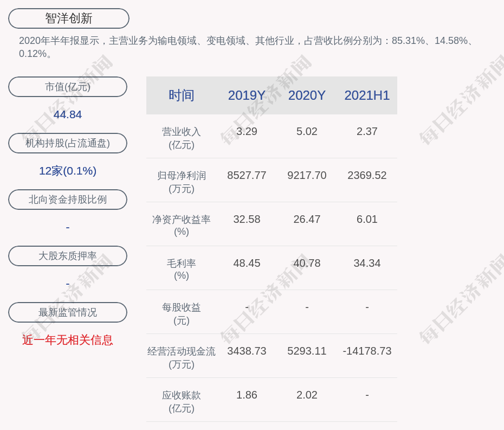
Task: Select the 毛利率(%) row label
Action: (x=182, y=269)
